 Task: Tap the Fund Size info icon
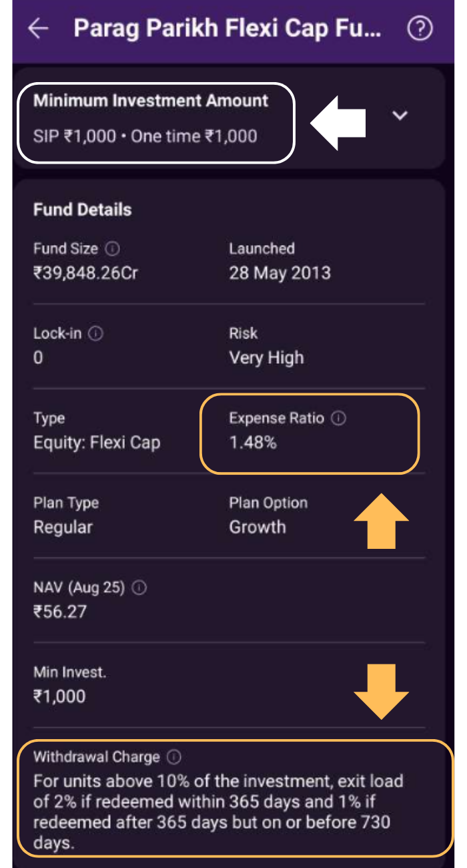pyautogui.click(x=113, y=249)
